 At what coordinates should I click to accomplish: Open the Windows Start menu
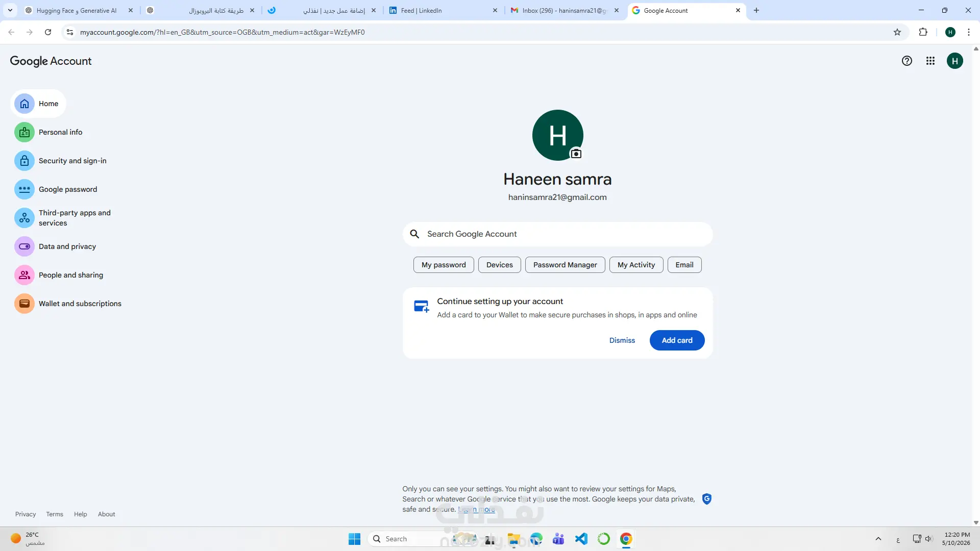point(354,539)
